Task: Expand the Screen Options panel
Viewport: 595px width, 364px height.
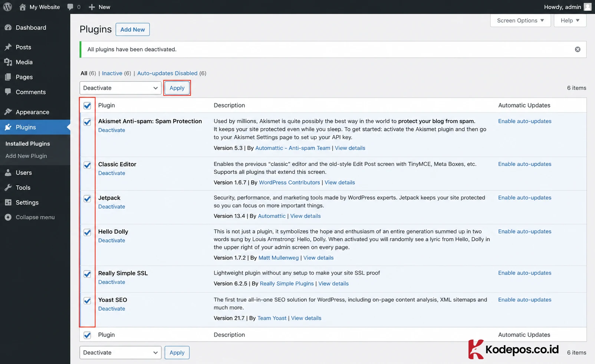Action: [x=520, y=20]
